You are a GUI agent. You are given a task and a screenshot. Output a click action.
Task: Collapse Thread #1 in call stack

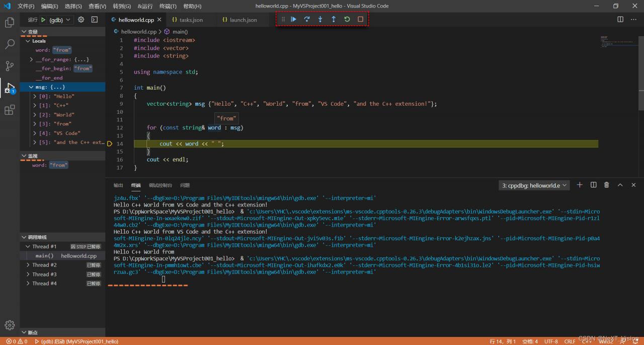coord(29,246)
